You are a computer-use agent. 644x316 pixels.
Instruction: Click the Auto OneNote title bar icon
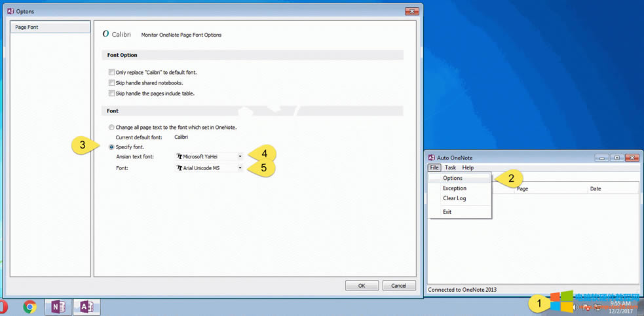[x=432, y=158]
